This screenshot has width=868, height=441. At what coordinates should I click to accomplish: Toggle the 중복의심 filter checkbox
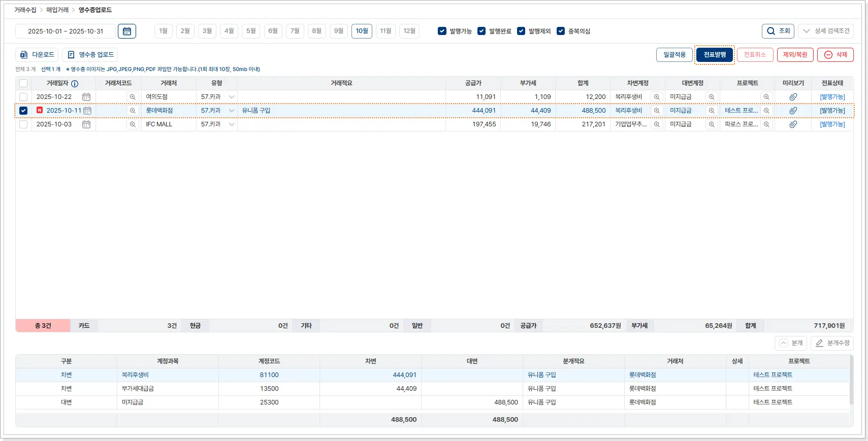pyautogui.click(x=561, y=31)
